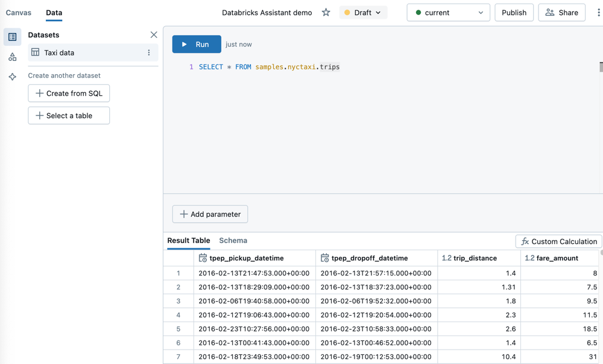Run the SQL query
This screenshot has height=364, width=603.
pos(196,44)
